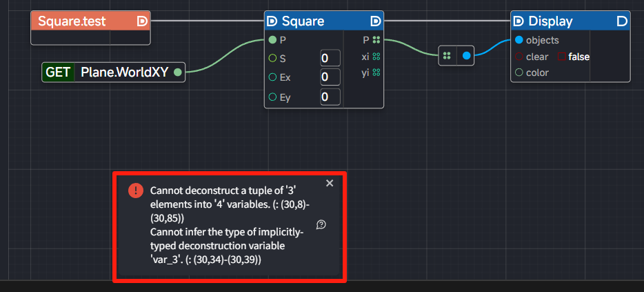Click the xi output port icon

pyautogui.click(x=376, y=57)
